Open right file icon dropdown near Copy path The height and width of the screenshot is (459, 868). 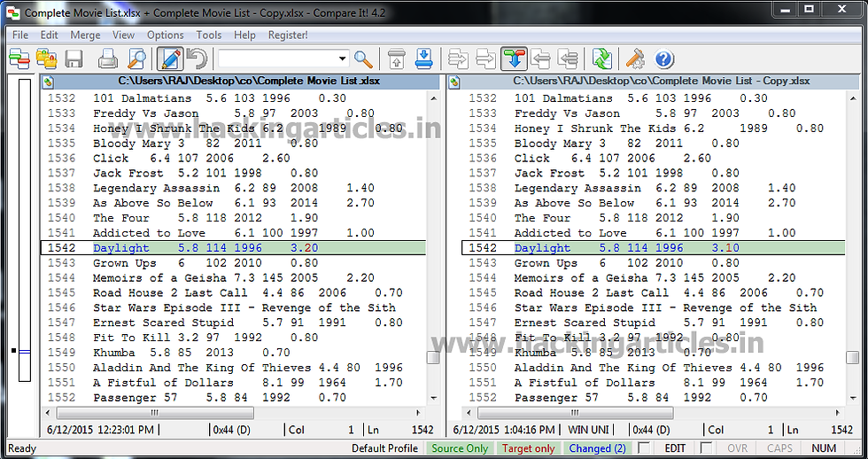454,82
